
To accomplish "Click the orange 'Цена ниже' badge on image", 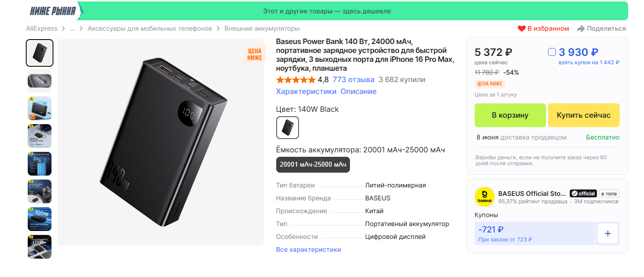I will [x=254, y=54].
